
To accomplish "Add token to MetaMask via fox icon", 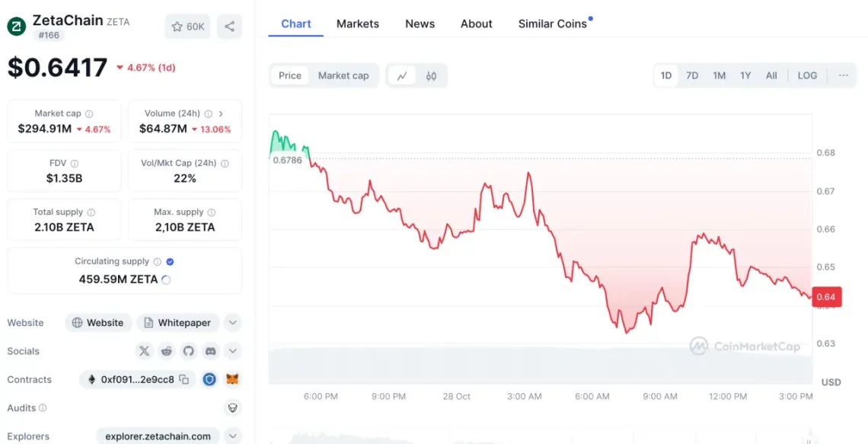I will coord(233,379).
